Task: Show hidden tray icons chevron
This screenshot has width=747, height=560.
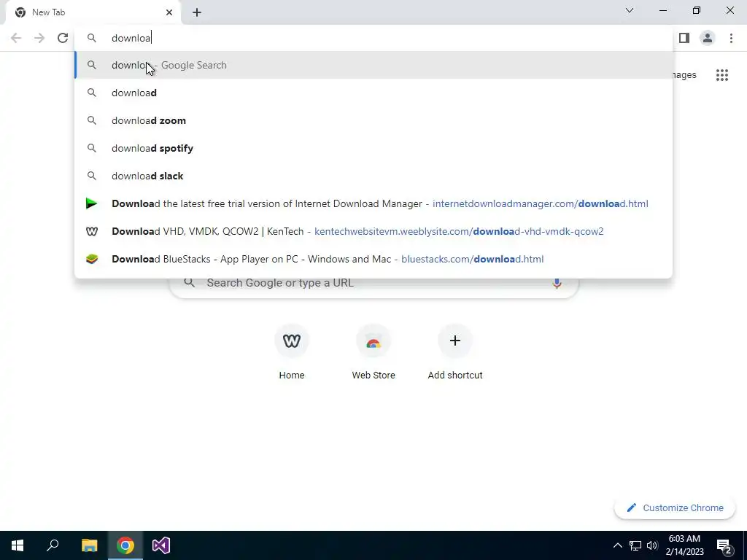Action: point(617,545)
